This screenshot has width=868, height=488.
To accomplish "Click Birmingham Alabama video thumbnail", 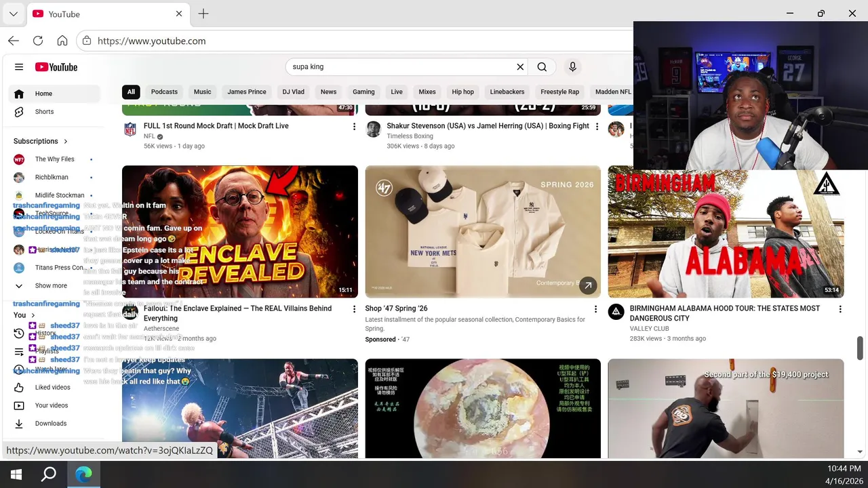I will (x=726, y=234).
